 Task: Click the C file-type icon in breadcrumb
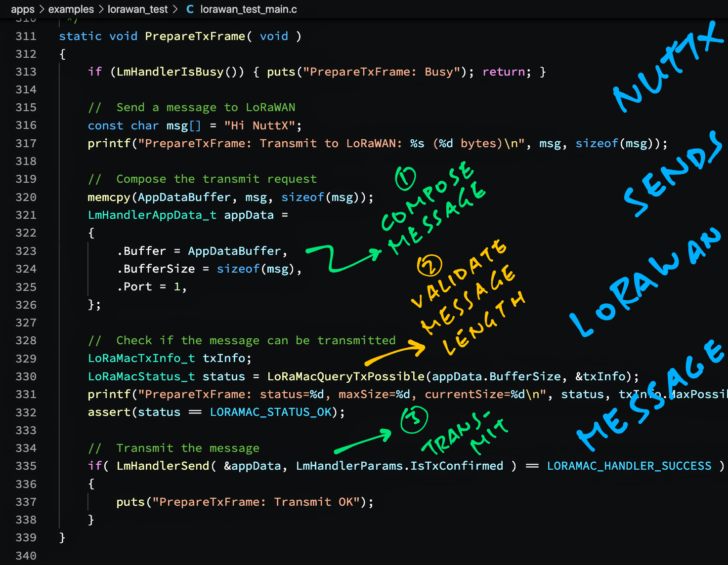click(x=190, y=9)
